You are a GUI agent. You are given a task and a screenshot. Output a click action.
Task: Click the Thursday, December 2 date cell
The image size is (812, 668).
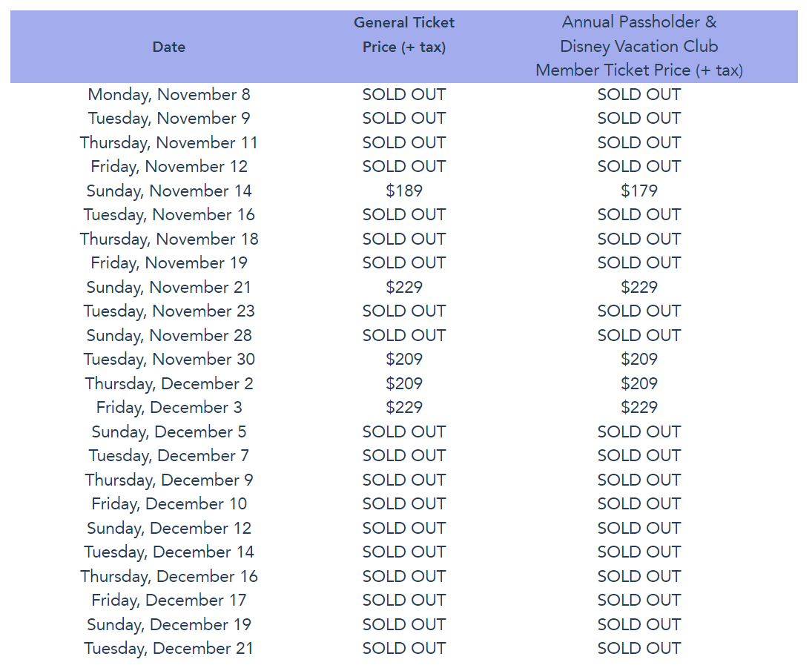pos(169,383)
